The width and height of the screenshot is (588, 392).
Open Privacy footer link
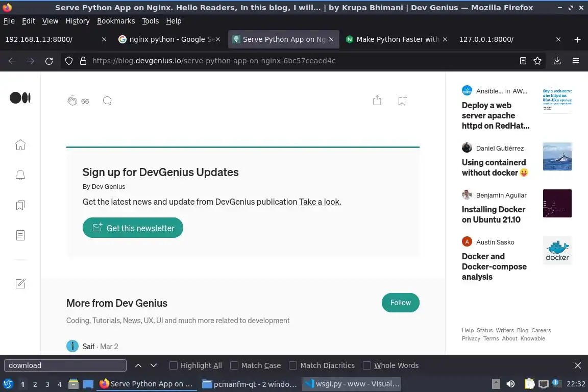coord(471,338)
